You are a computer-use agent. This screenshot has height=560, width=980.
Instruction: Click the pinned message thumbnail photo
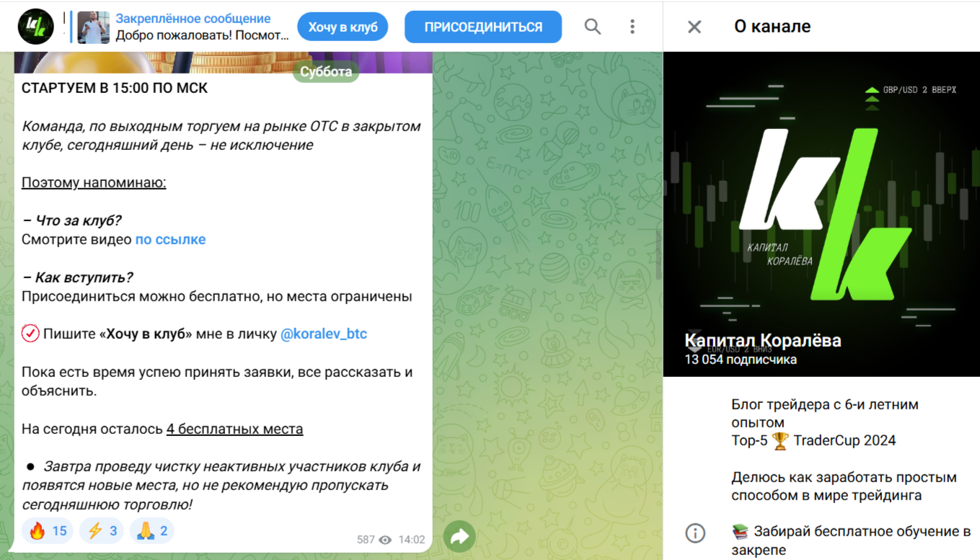[94, 27]
